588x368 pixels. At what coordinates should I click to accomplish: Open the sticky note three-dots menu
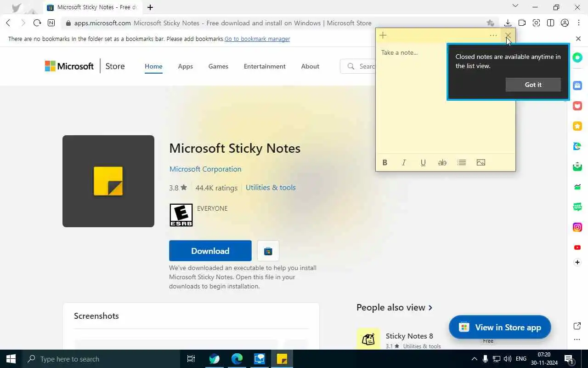point(493,35)
